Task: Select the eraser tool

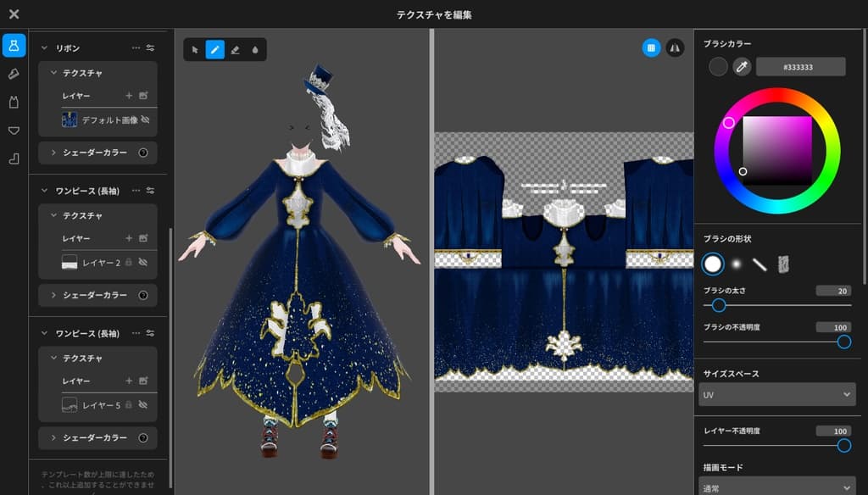Action: [x=235, y=50]
